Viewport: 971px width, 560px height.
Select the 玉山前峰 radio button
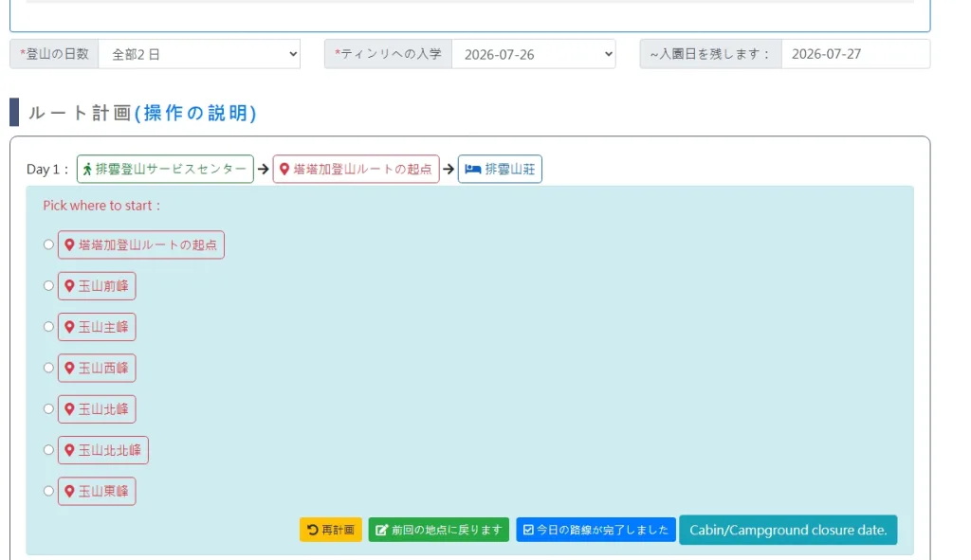48,286
